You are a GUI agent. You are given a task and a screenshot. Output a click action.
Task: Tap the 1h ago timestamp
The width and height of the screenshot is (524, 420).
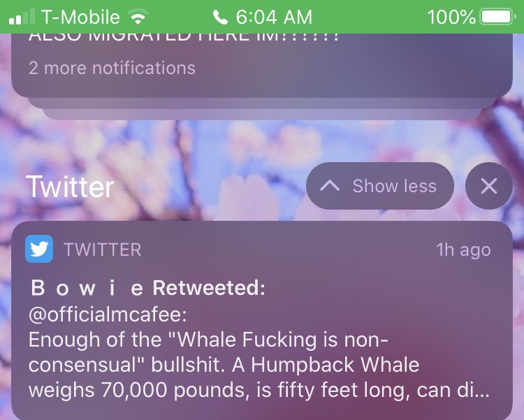(463, 249)
